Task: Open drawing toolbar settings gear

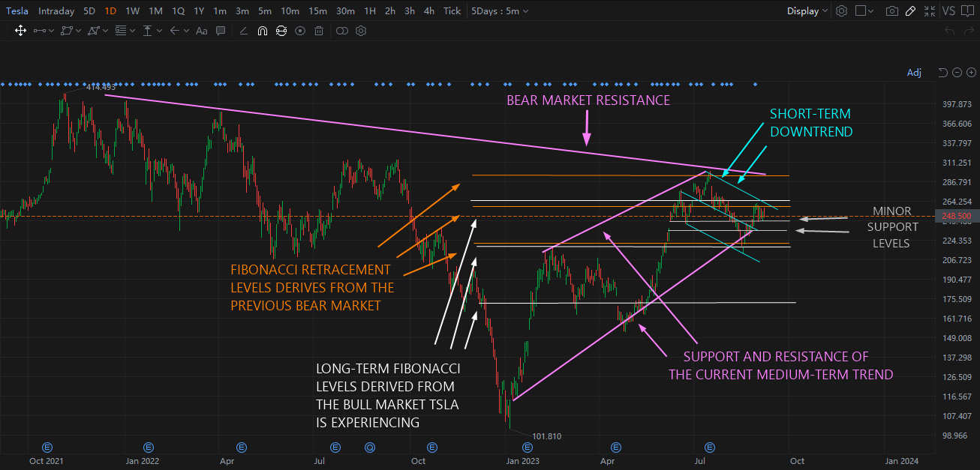Action: (361, 31)
